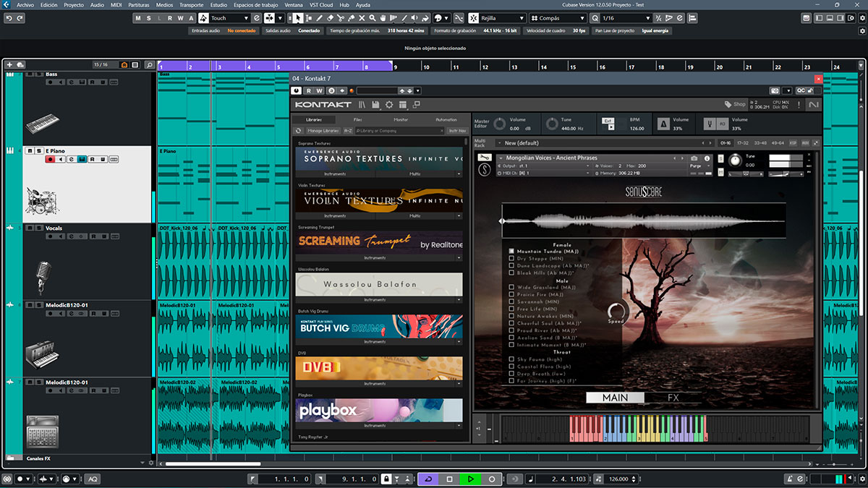Click the A-Z library sort button
The image size is (868, 488).
[348, 131]
